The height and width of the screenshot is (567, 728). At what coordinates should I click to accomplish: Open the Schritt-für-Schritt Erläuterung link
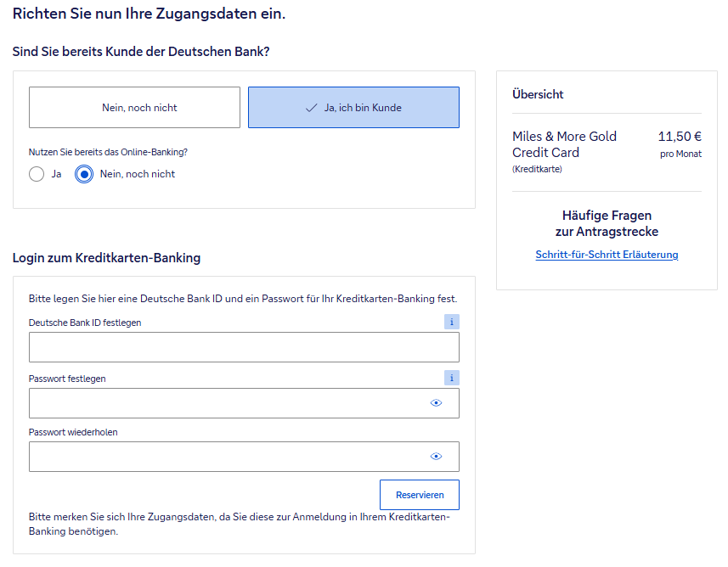607,255
